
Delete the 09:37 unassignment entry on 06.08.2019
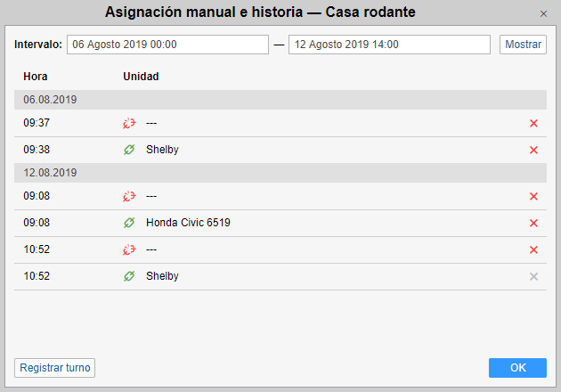pos(533,123)
